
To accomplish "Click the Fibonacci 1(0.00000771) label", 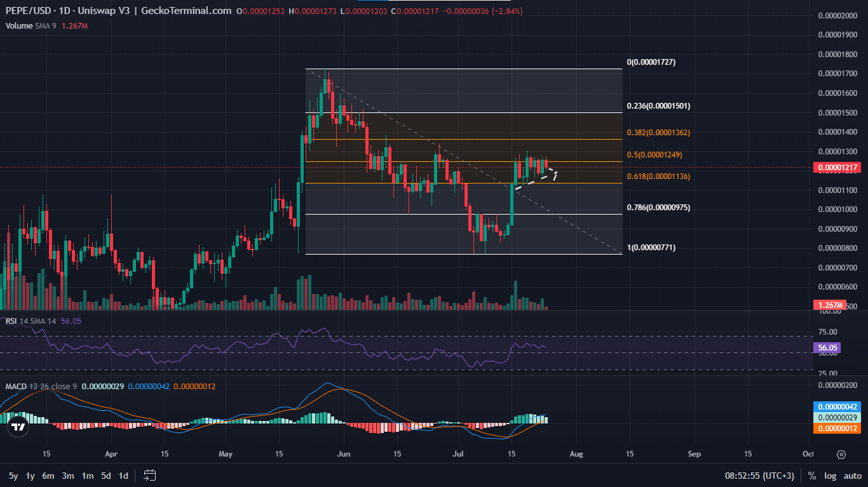I will [651, 248].
